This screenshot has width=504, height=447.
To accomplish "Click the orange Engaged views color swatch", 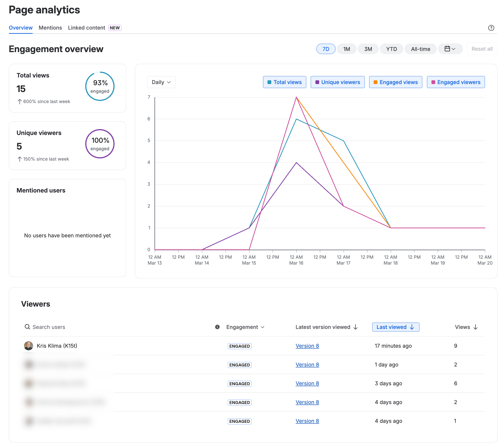I will (x=376, y=82).
